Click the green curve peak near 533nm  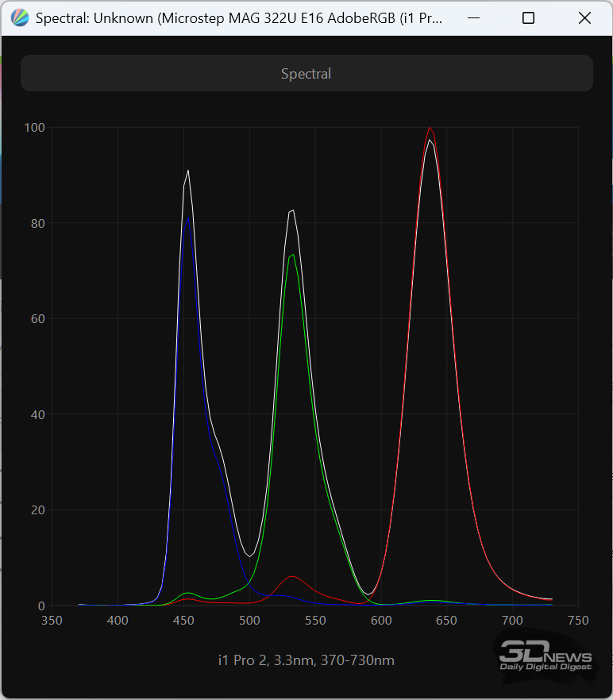[x=293, y=255]
